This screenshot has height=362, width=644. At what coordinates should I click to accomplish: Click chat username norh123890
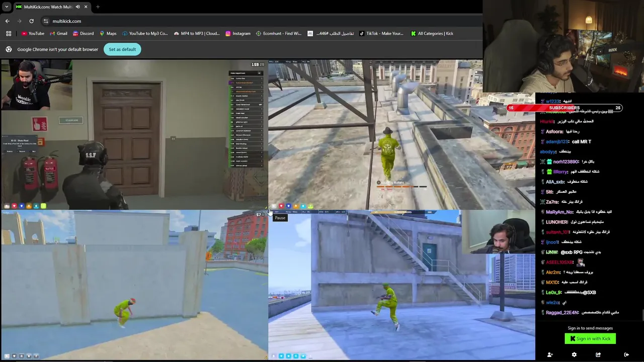(x=566, y=162)
